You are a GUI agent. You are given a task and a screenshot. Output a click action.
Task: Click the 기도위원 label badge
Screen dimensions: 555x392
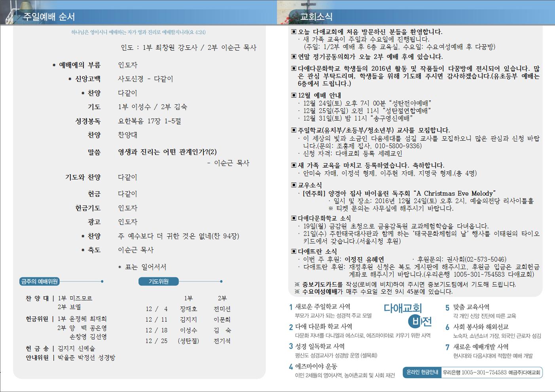(158, 281)
